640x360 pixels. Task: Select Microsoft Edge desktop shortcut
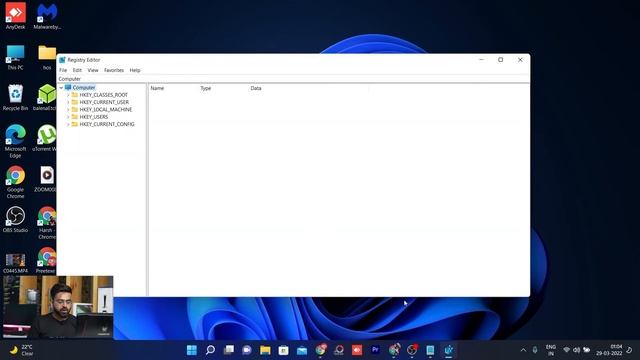pos(16,141)
